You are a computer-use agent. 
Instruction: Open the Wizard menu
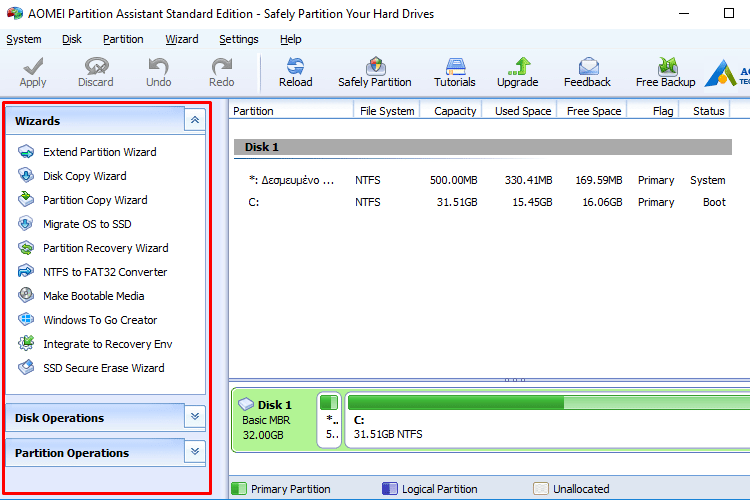182,39
